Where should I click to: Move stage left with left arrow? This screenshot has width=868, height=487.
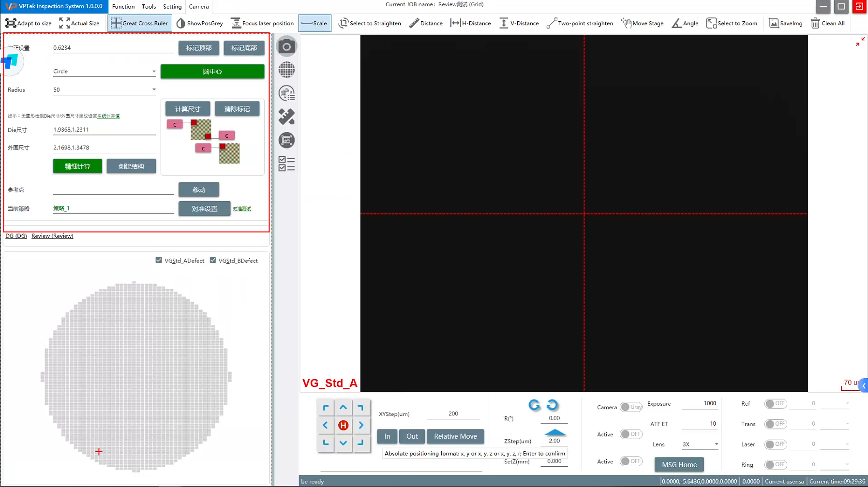point(326,425)
